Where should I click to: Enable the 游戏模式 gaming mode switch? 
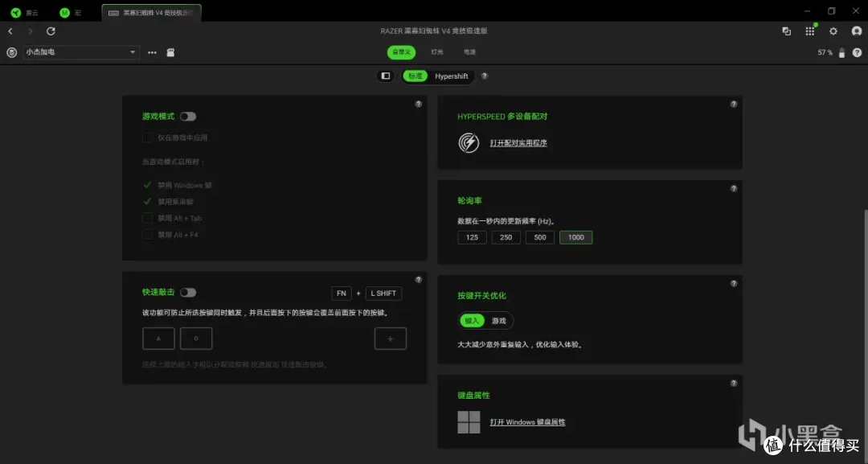coord(188,117)
